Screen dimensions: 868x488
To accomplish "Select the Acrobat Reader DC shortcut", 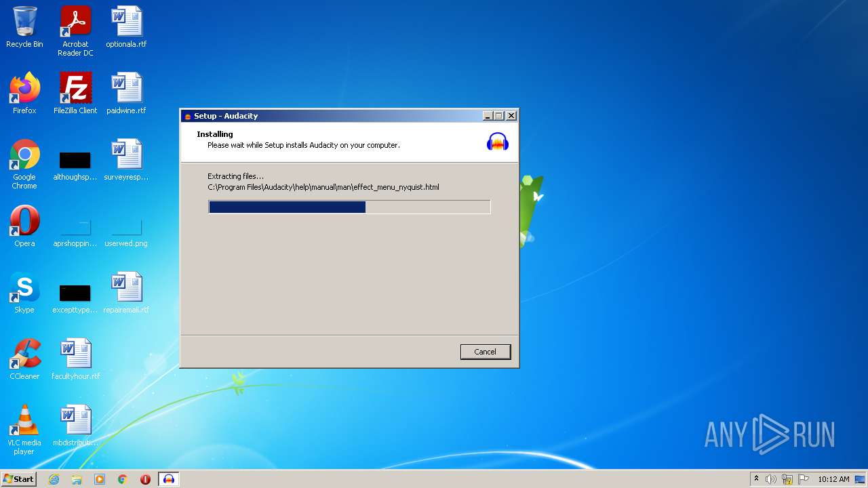I will 75,31.
